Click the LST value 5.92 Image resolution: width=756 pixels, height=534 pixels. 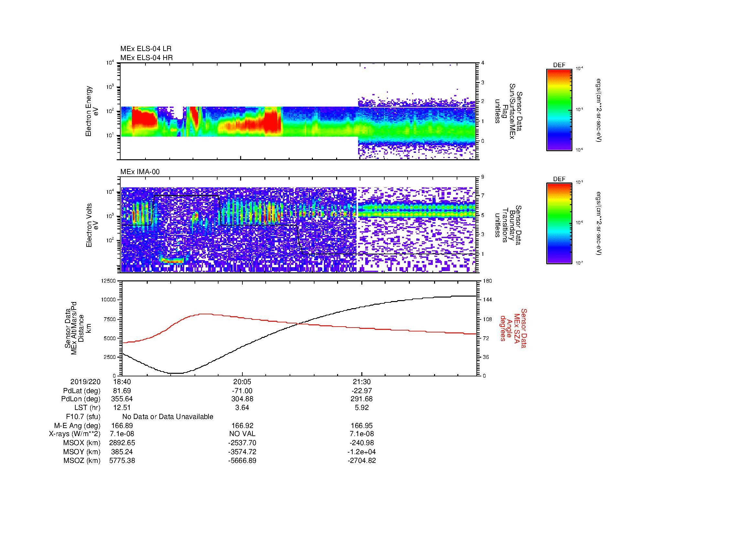362,408
